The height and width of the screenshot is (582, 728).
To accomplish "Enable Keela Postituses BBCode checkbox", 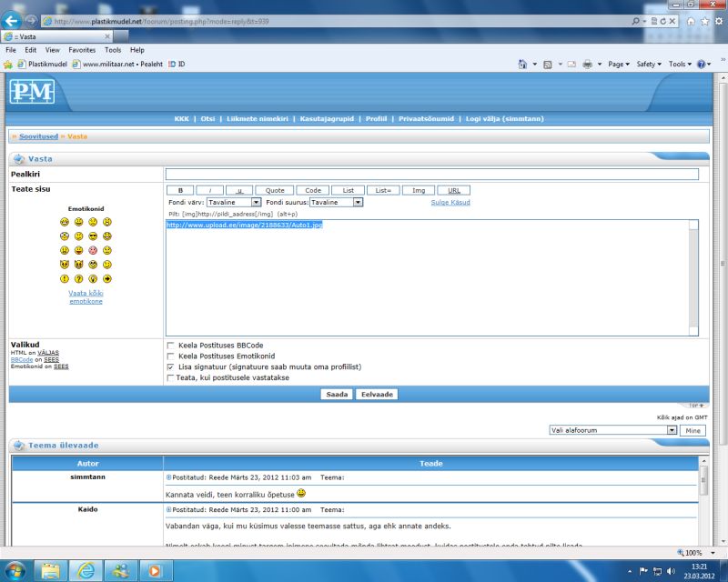I will click(170, 346).
